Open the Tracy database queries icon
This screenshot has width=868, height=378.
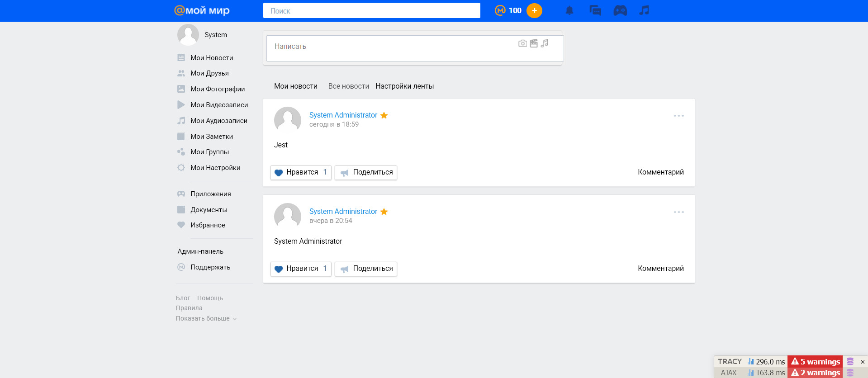click(x=850, y=362)
